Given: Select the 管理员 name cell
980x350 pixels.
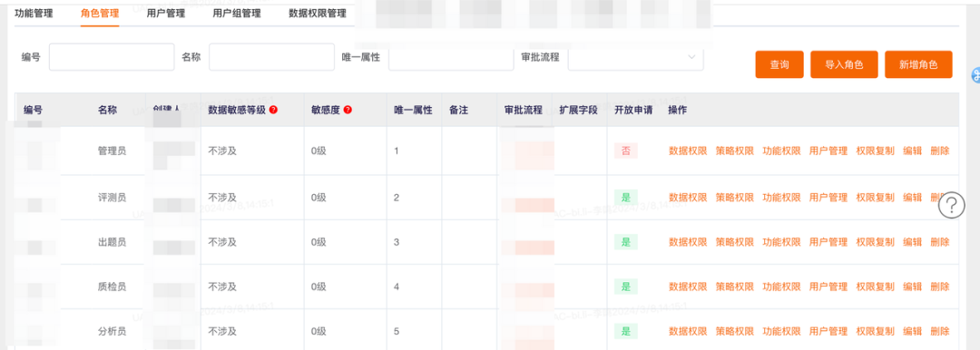Looking at the screenshot, I should pos(112,151).
